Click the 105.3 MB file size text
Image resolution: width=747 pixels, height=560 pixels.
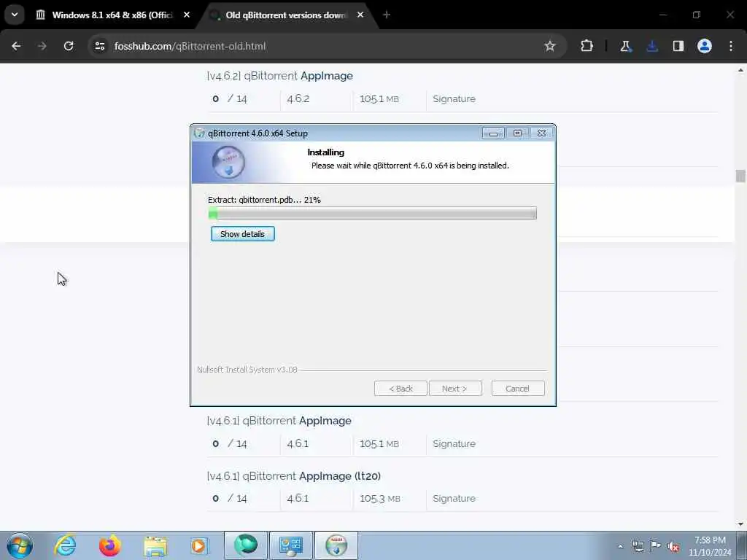(379, 499)
